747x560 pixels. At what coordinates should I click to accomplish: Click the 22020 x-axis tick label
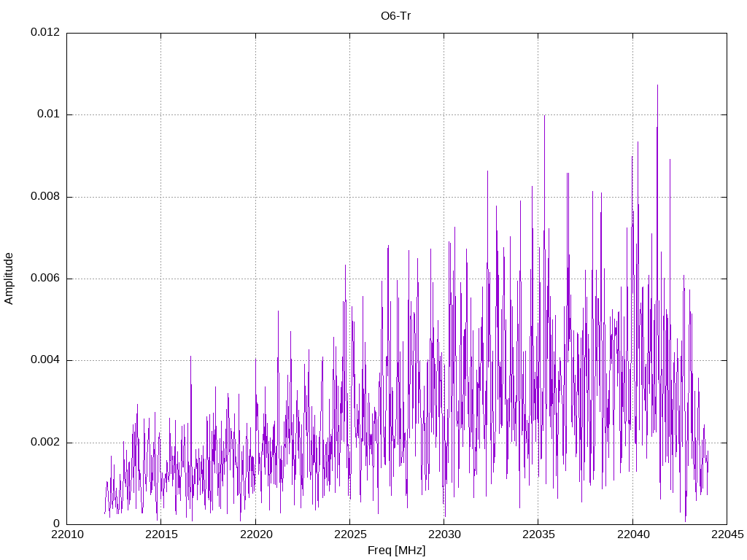pyautogui.click(x=256, y=534)
